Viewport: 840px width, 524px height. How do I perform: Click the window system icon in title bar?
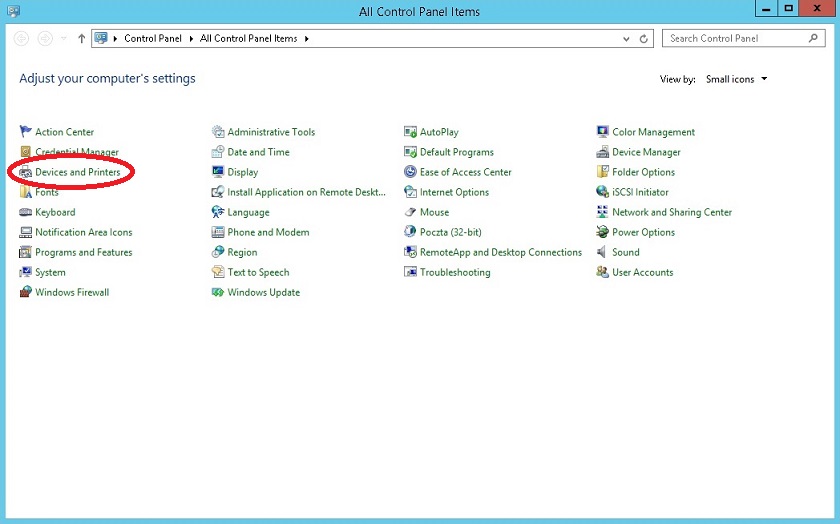(x=14, y=11)
